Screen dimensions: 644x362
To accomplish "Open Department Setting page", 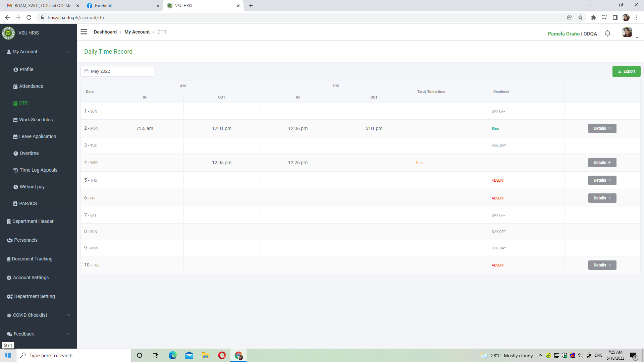I will pos(34,296).
